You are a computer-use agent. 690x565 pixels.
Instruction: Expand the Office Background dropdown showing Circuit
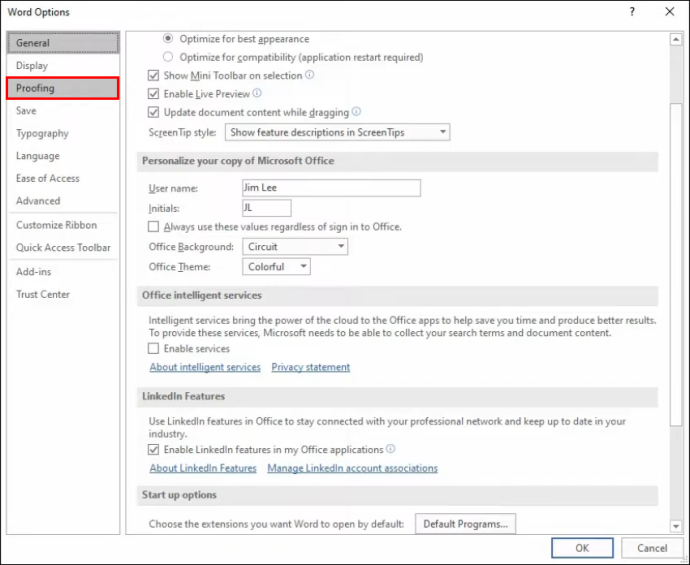[295, 246]
